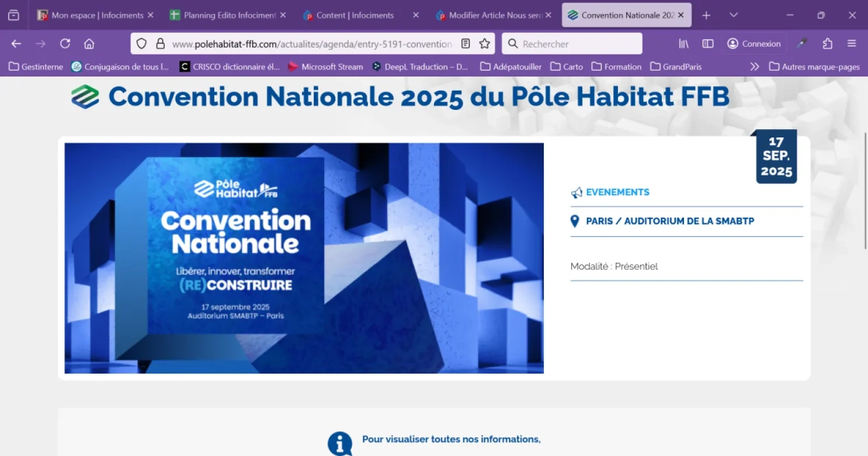Open the extensions puzzle icon
Image resolution: width=868 pixels, height=456 pixels.
827,44
